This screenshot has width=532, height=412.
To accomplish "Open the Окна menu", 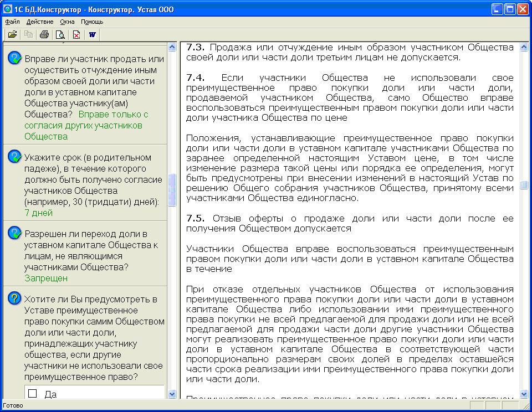I will tap(67, 22).
